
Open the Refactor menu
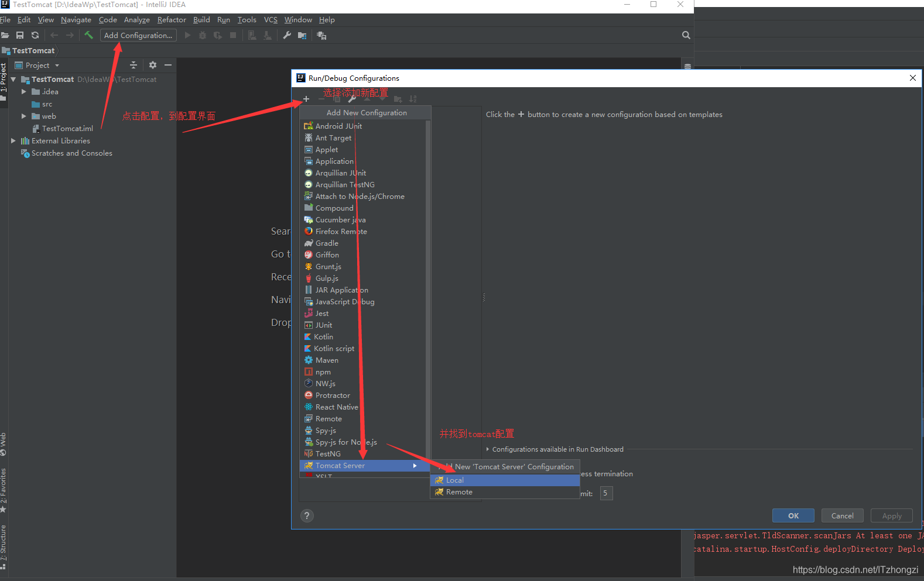click(x=172, y=19)
